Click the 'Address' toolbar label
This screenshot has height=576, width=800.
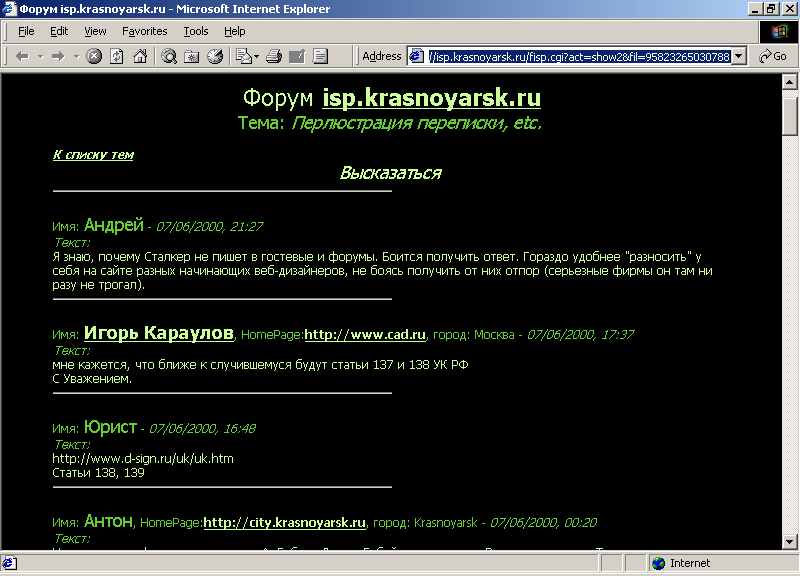coord(382,57)
